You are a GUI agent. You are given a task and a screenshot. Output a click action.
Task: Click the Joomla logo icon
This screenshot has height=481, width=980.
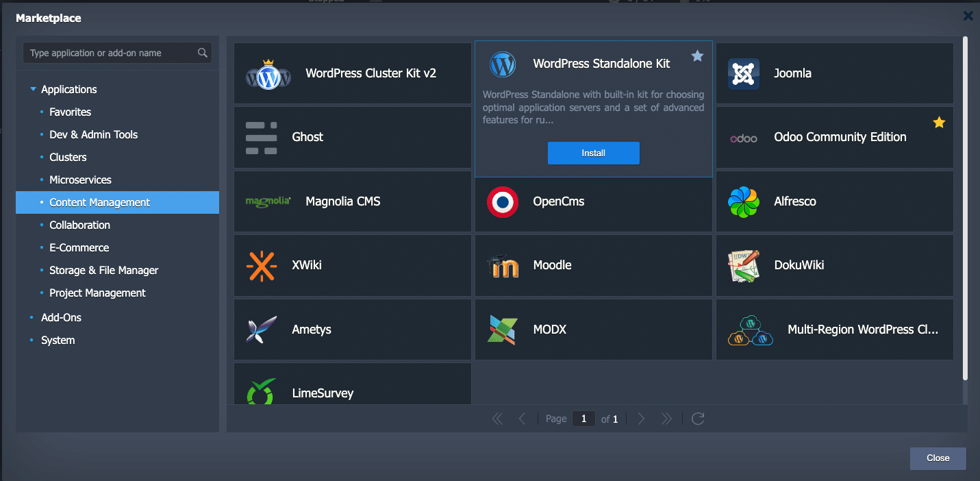(x=744, y=73)
